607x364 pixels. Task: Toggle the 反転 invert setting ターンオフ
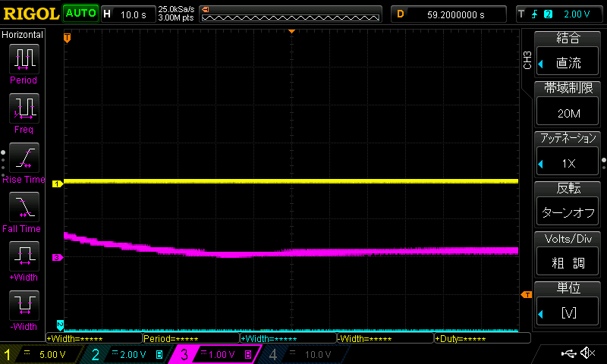point(568,212)
